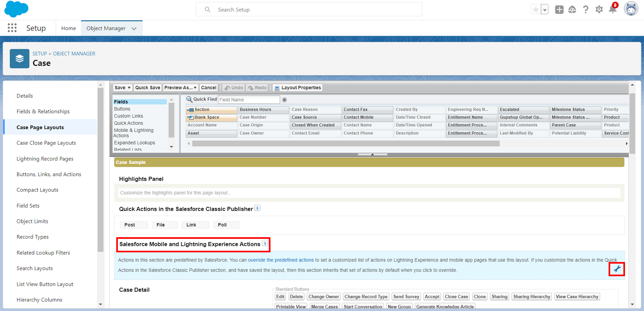Click the wrench override icon
The height and width of the screenshot is (311, 644).
(617, 269)
